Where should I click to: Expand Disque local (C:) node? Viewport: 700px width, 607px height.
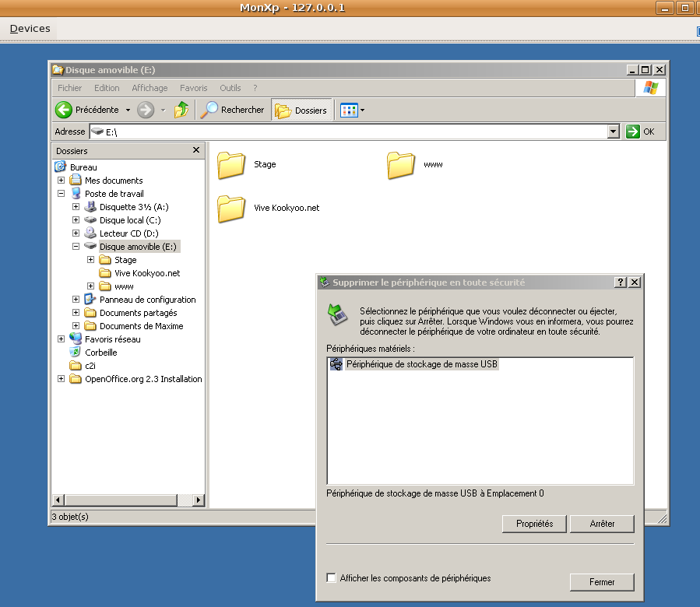pyautogui.click(x=76, y=220)
